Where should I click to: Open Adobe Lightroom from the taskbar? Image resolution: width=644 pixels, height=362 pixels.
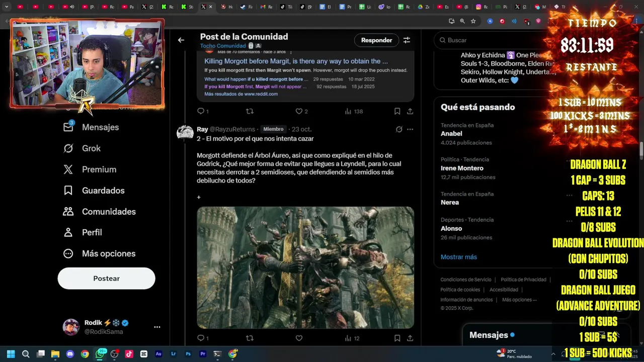(174, 354)
